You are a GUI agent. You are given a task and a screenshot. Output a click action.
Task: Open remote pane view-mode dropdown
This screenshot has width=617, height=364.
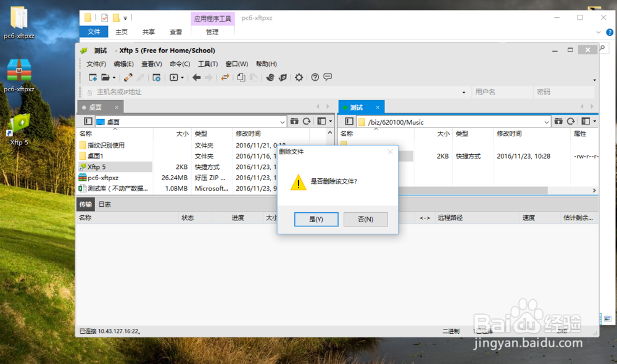[594, 122]
